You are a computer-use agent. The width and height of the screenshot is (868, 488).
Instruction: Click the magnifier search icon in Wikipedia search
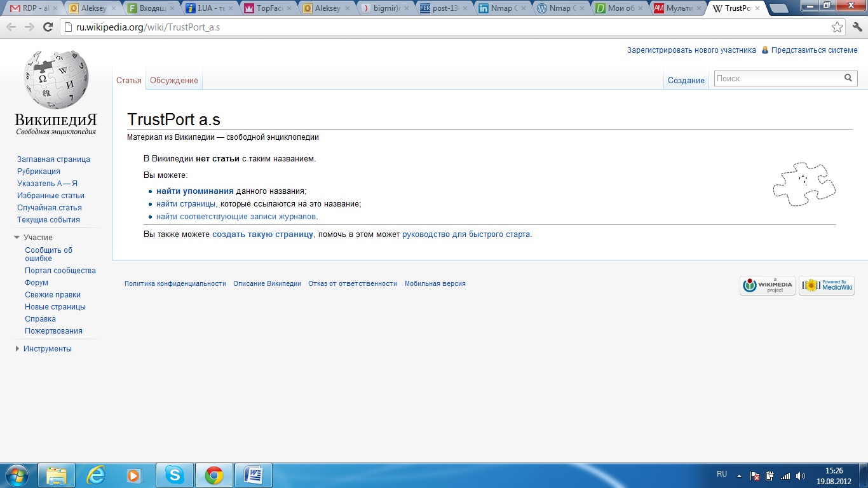(x=848, y=78)
